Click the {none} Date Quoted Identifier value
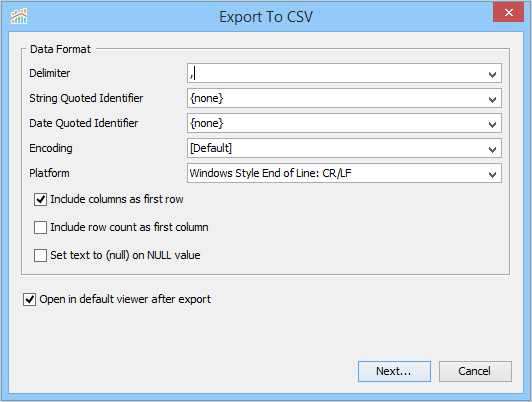 207,123
